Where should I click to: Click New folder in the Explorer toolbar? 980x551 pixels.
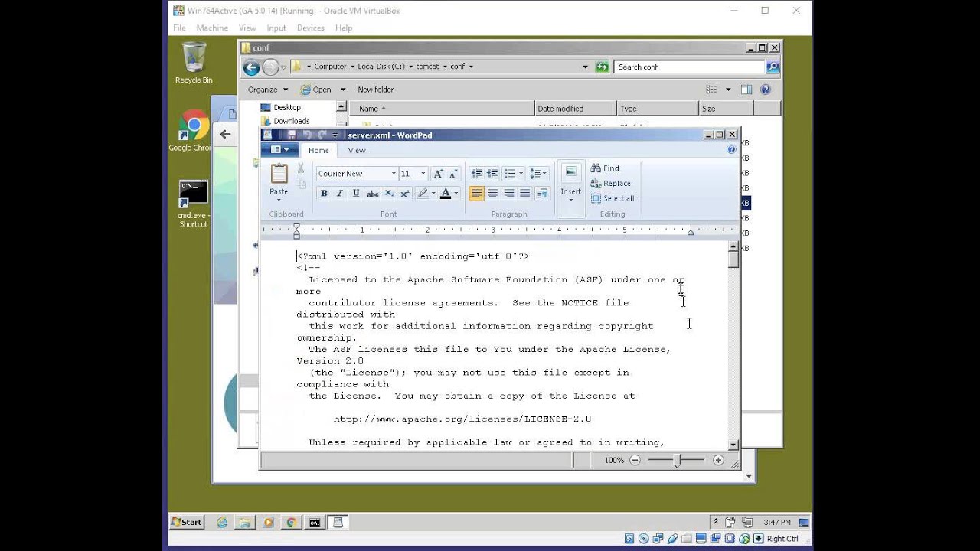[375, 90]
